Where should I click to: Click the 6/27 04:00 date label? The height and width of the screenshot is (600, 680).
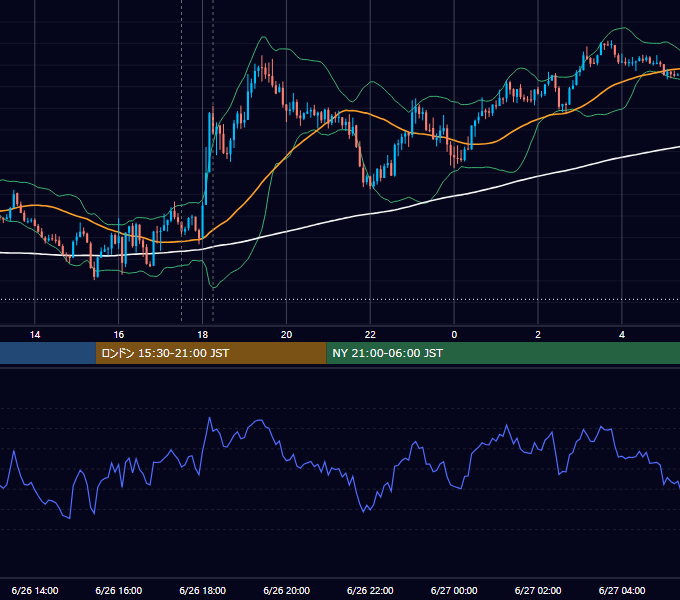[x=622, y=590]
